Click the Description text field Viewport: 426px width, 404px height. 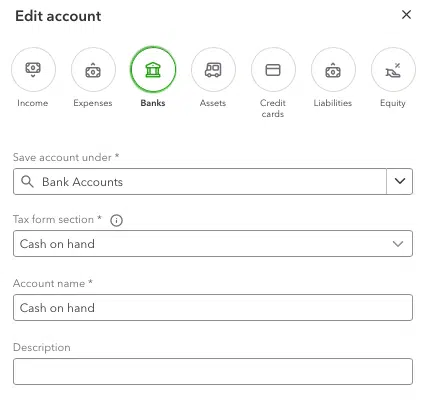pos(213,372)
